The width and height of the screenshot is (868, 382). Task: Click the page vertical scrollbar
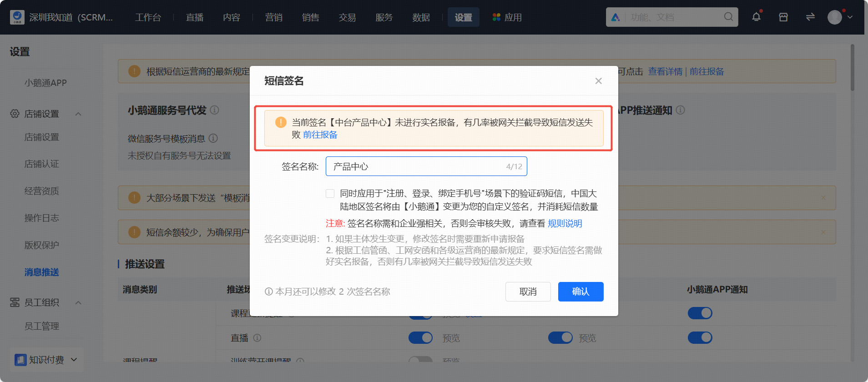(852, 67)
